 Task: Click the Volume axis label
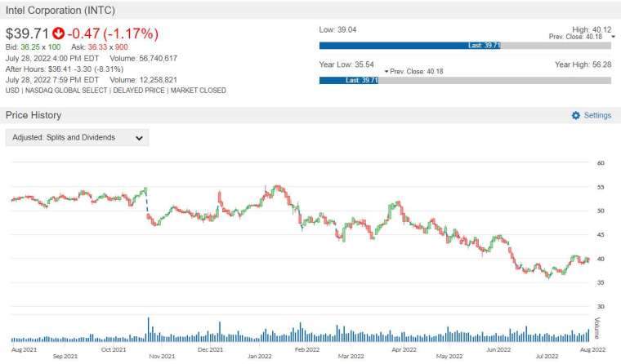(597, 328)
